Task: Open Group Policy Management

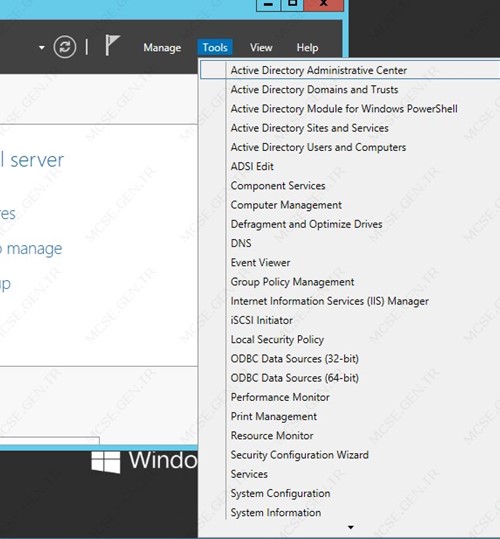Action: (x=292, y=282)
